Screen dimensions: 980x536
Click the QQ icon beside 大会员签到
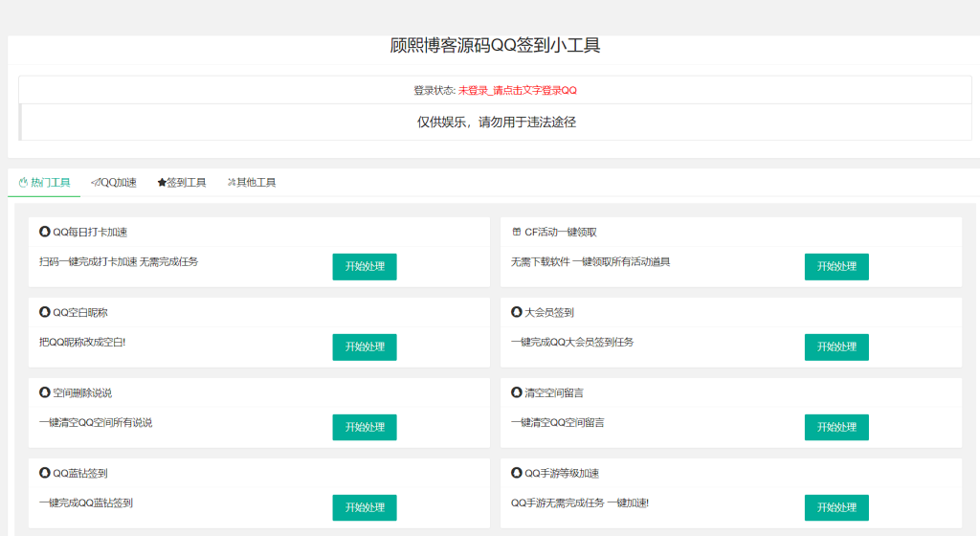(x=516, y=312)
